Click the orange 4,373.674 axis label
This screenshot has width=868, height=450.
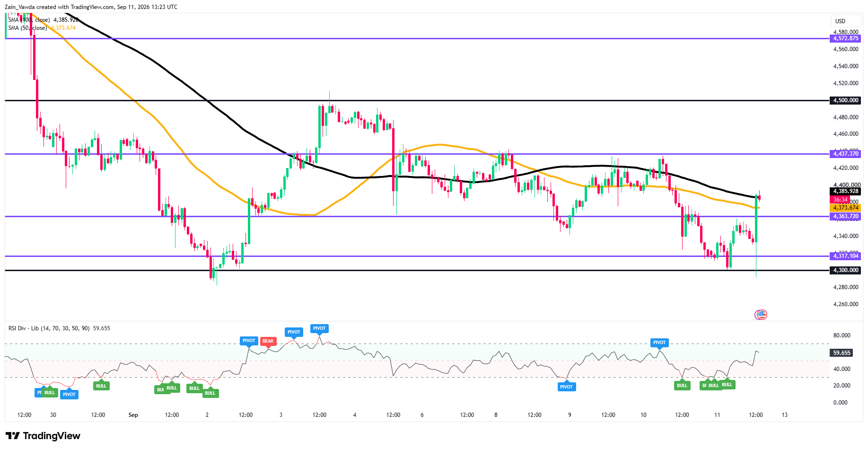tap(845, 208)
